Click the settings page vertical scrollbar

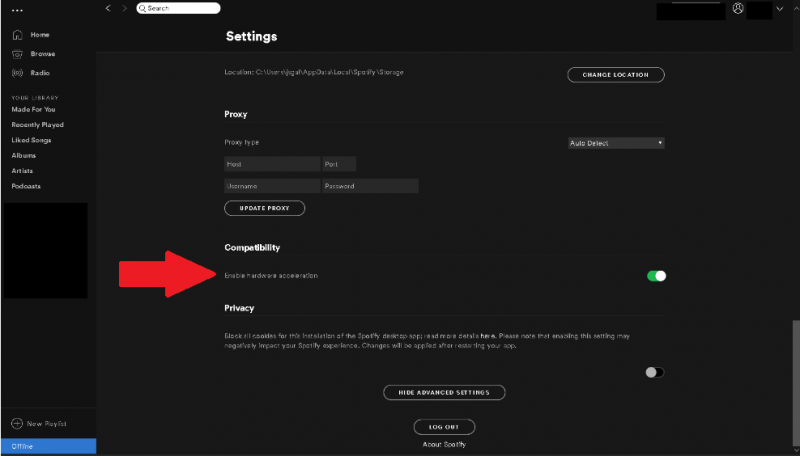[x=795, y=380]
